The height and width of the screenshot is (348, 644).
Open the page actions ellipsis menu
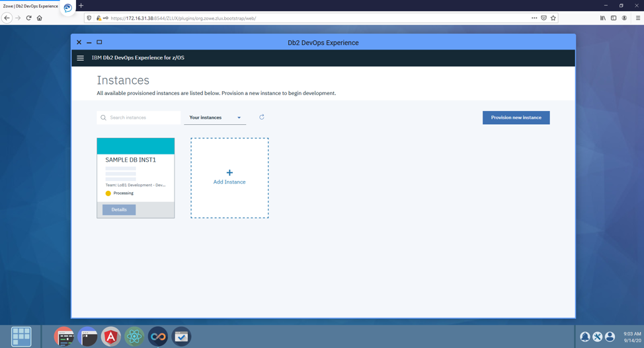click(x=534, y=18)
